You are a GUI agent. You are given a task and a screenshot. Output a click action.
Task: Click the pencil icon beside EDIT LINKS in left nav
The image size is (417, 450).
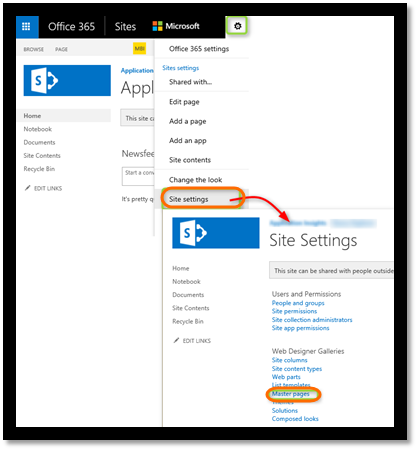(x=28, y=188)
